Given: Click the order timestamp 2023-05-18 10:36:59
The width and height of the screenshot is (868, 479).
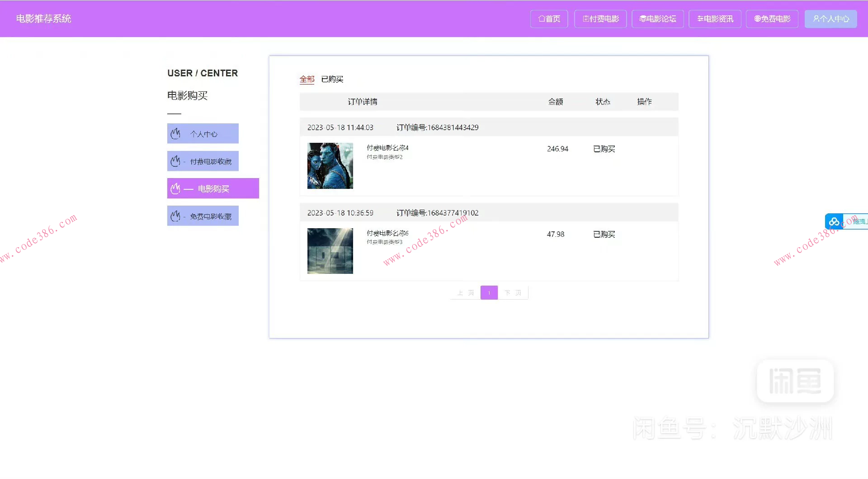Looking at the screenshot, I should tap(340, 213).
